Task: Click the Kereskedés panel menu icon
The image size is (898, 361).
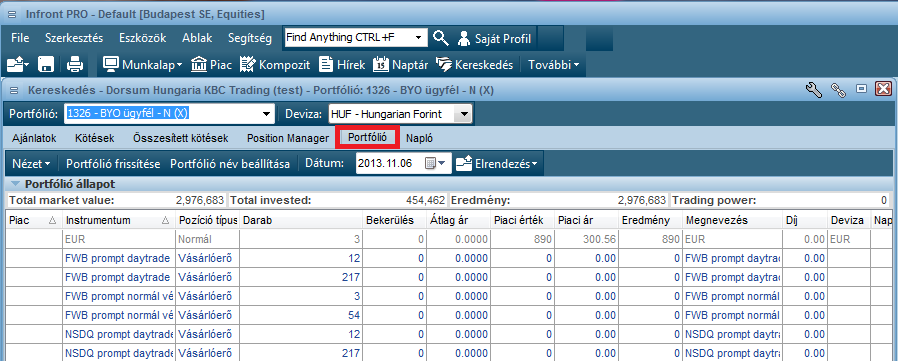Action: click(x=14, y=90)
